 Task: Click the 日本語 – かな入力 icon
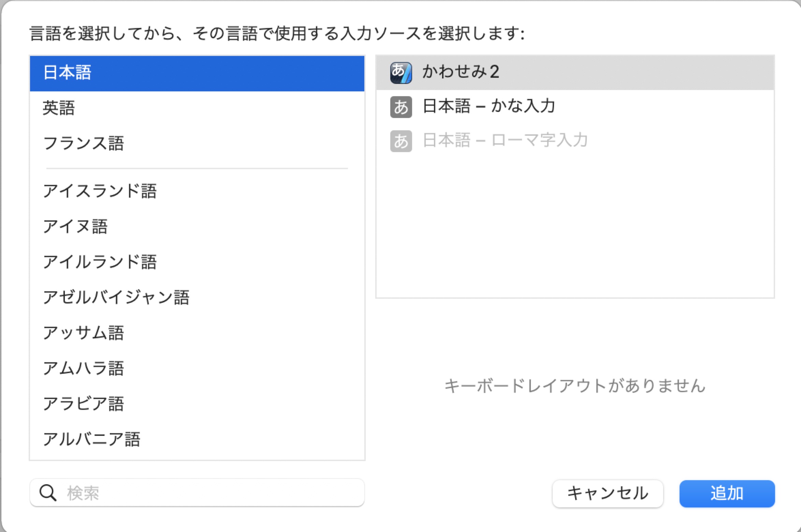click(401, 107)
